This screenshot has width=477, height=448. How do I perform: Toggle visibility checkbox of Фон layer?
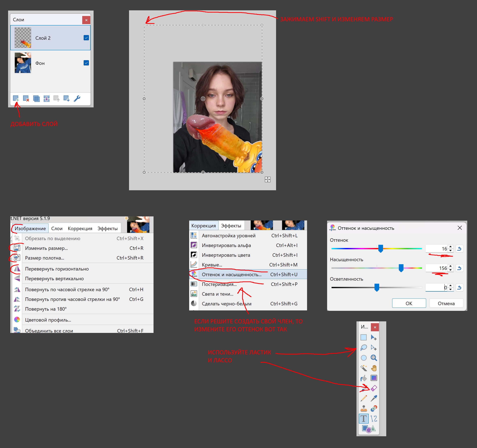pyautogui.click(x=86, y=63)
